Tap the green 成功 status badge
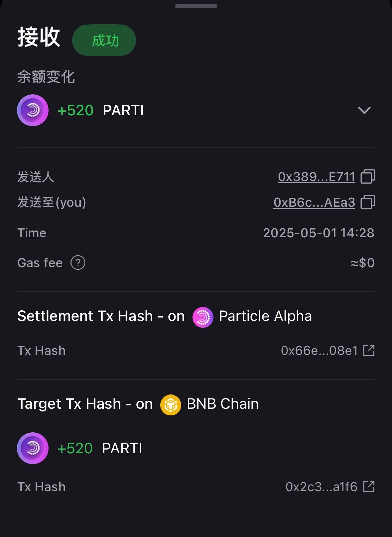The image size is (392, 537). pos(104,40)
